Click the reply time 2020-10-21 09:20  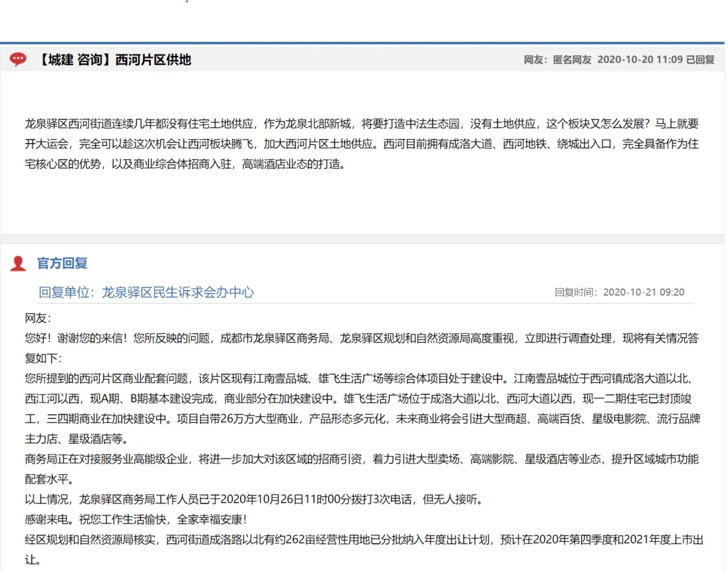[x=644, y=292]
